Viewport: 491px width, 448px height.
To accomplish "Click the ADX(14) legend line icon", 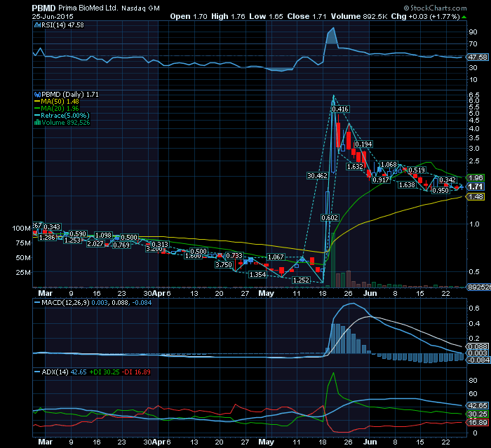I will coord(37,372).
